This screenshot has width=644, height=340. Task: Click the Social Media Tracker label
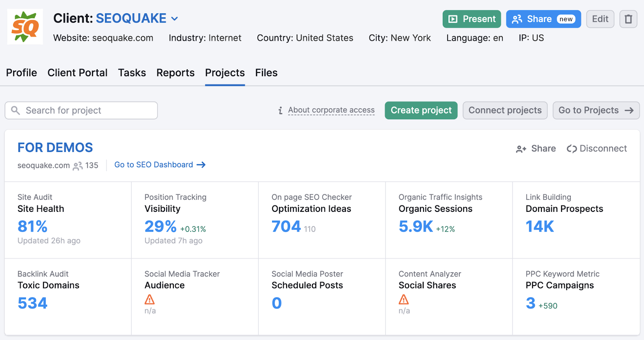point(182,274)
